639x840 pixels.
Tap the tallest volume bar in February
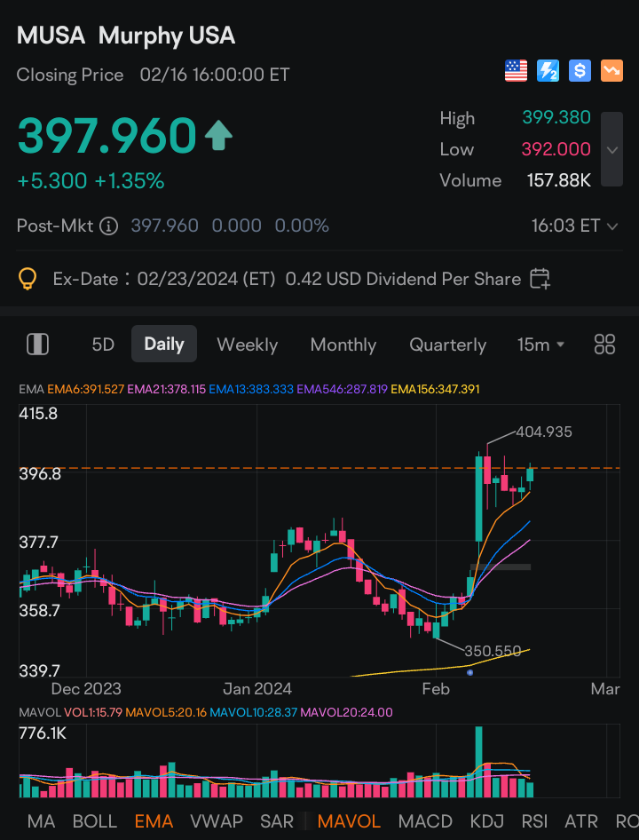pyautogui.click(x=479, y=762)
